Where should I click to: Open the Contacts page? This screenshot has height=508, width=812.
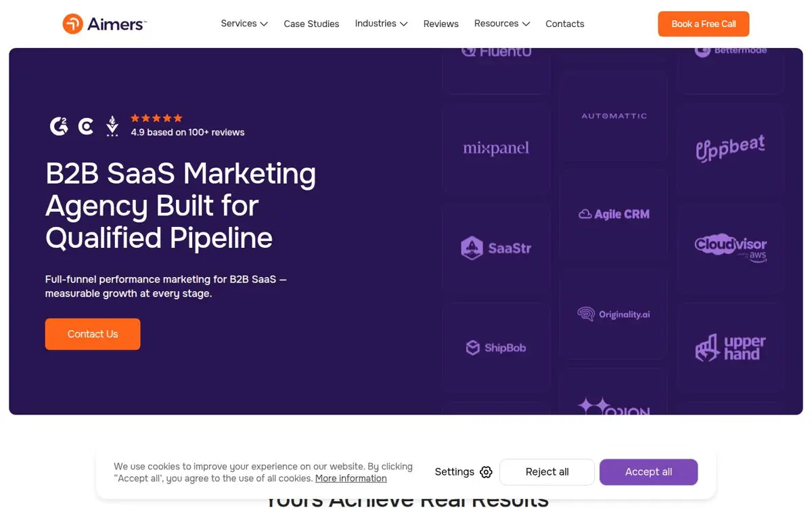coord(564,24)
